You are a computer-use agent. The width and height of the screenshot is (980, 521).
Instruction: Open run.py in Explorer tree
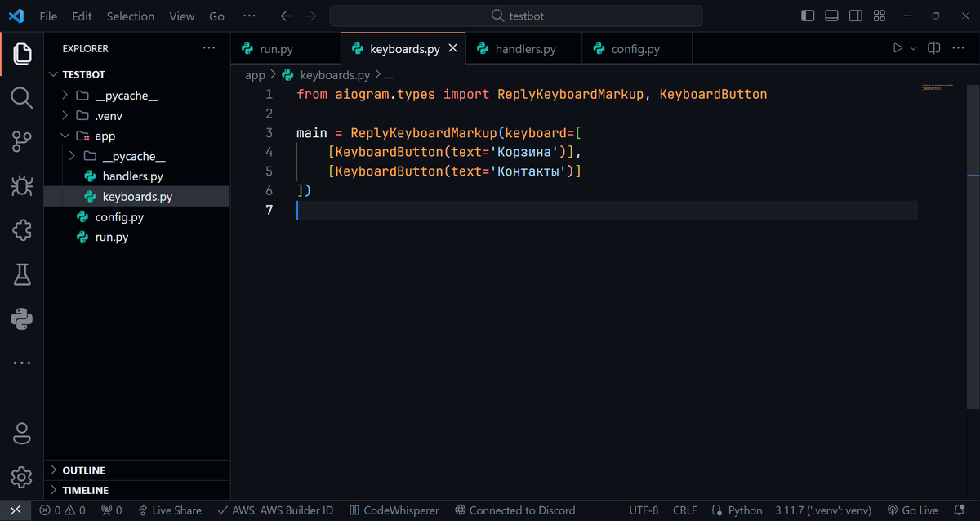click(x=136, y=237)
